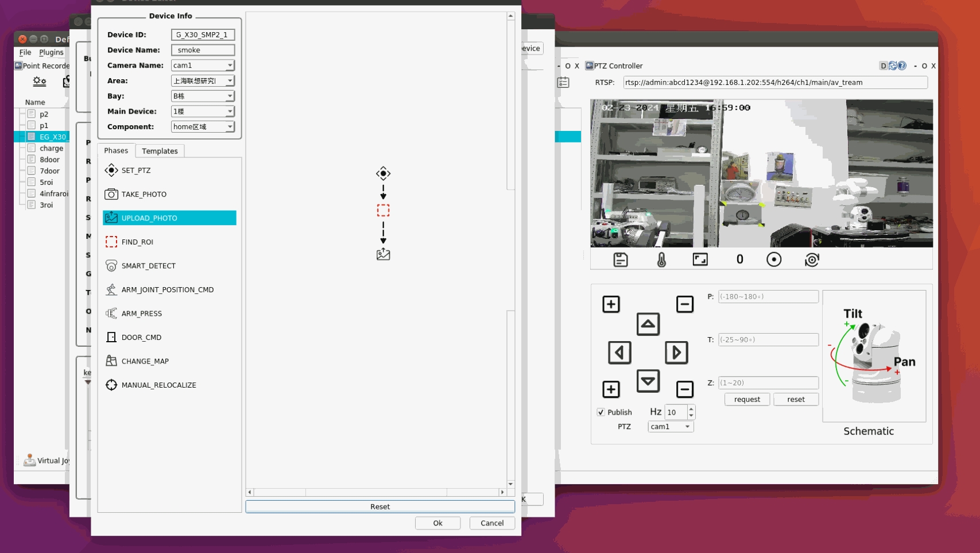This screenshot has height=553, width=980.
Task: Expand the Bay dropdown
Action: pyautogui.click(x=203, y=96)
